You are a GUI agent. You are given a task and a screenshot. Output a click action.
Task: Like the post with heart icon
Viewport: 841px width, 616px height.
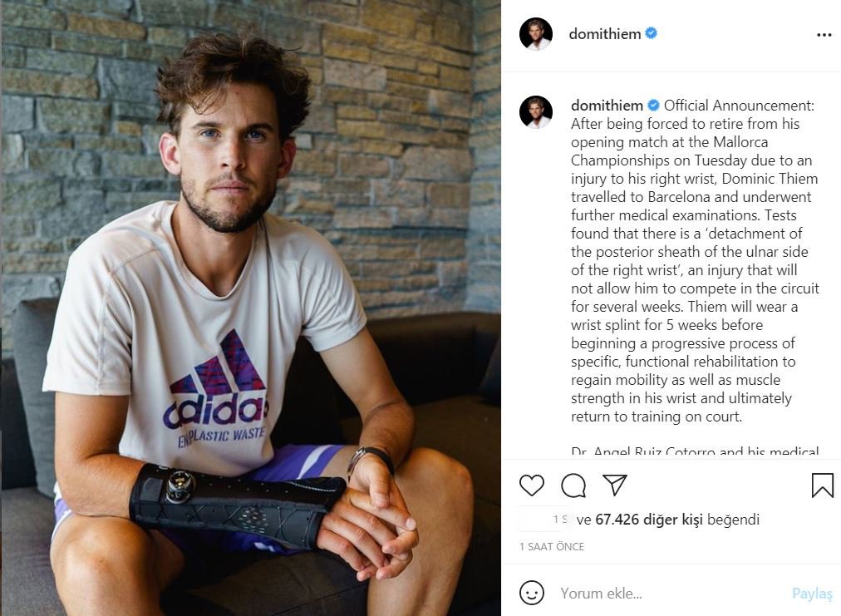tap(532, 485)
